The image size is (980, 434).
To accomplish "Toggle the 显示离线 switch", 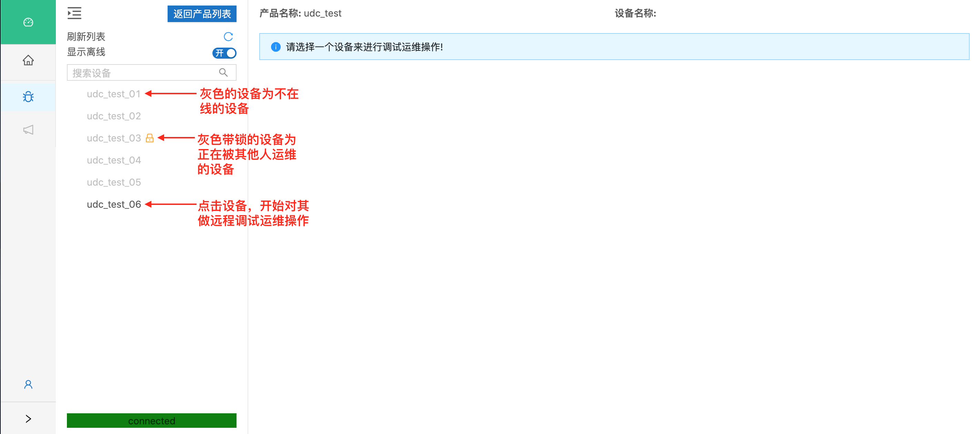I will (224, 53).
